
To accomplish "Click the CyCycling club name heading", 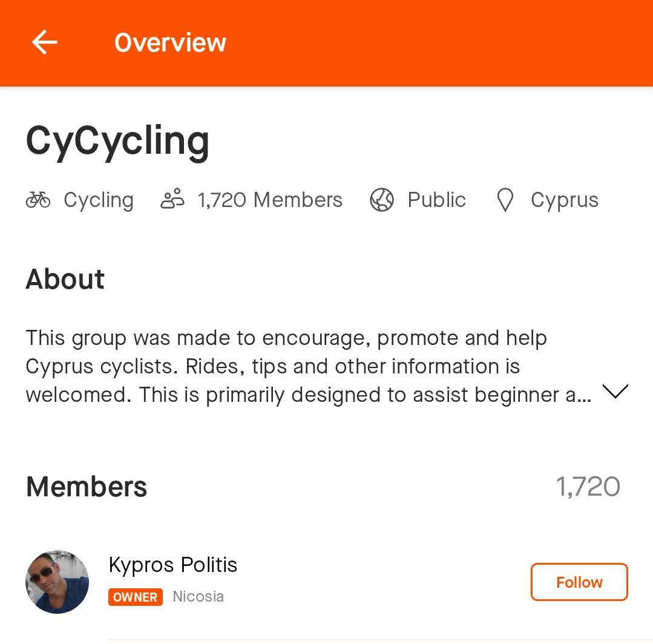I will pyautogui.click(x=117, y=141).
